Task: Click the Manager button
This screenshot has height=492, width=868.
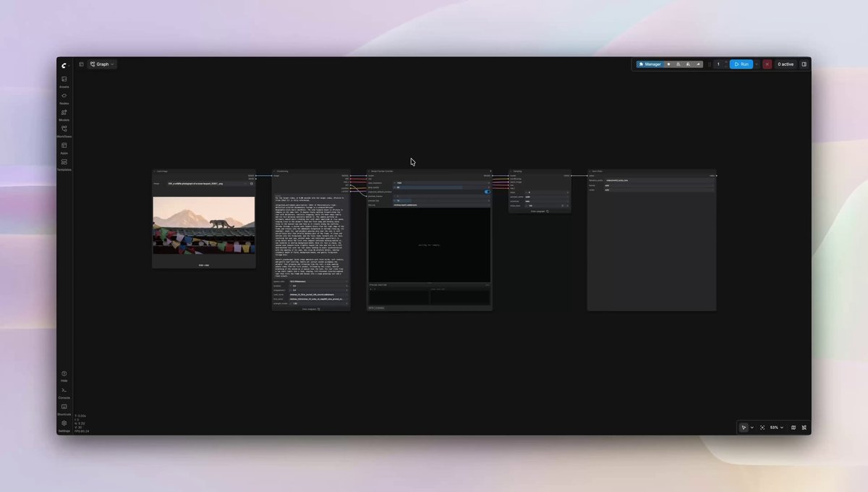Action: (650, 64)
